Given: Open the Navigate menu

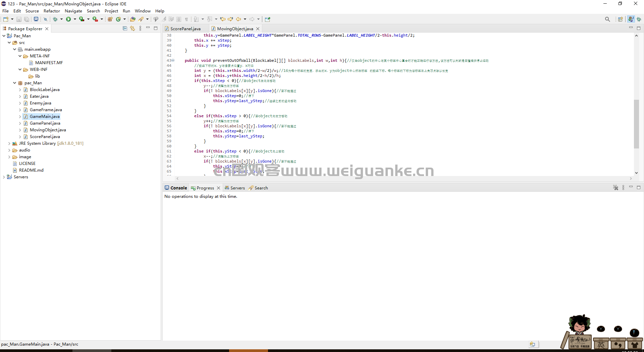Looking at the screenshot, I should click(73, 11).
